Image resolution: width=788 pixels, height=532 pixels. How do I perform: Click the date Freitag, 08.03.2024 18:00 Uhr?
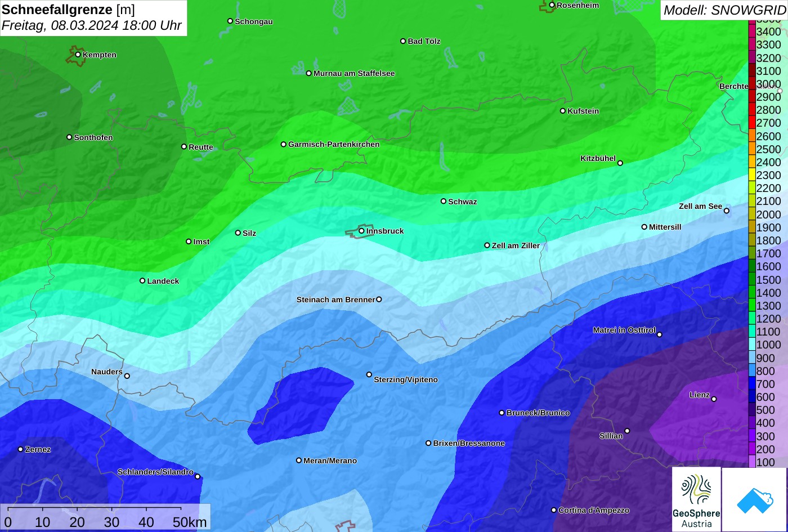pos(92,25)
